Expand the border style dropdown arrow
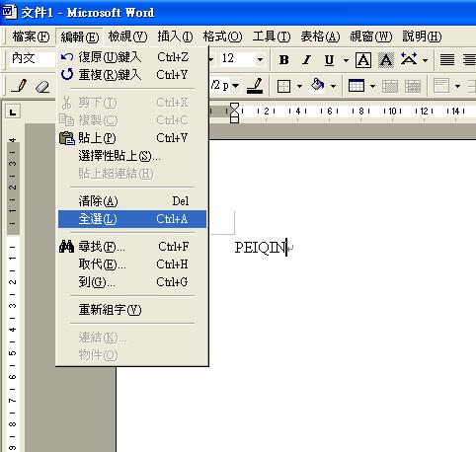The image size is (476, 452). tap(299, 87)
